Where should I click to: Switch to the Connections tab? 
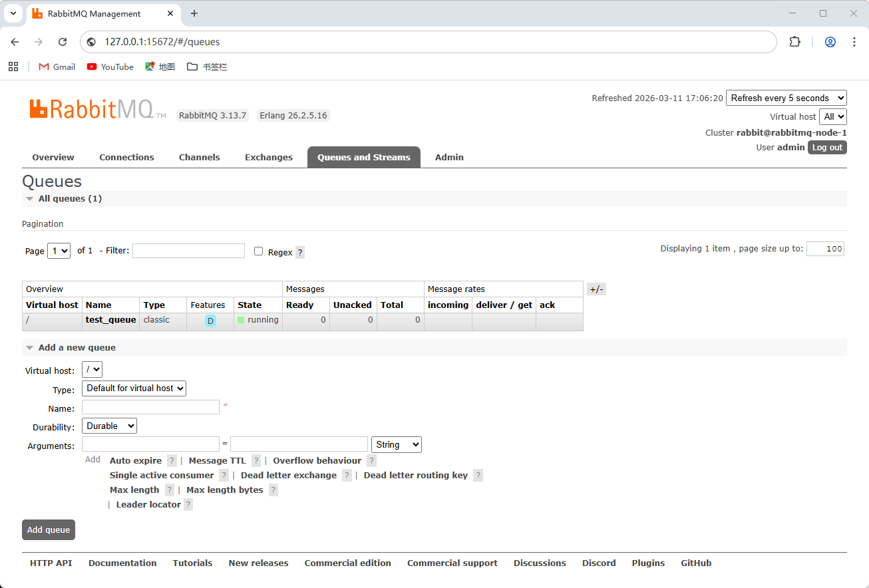[x=126, y=157]
